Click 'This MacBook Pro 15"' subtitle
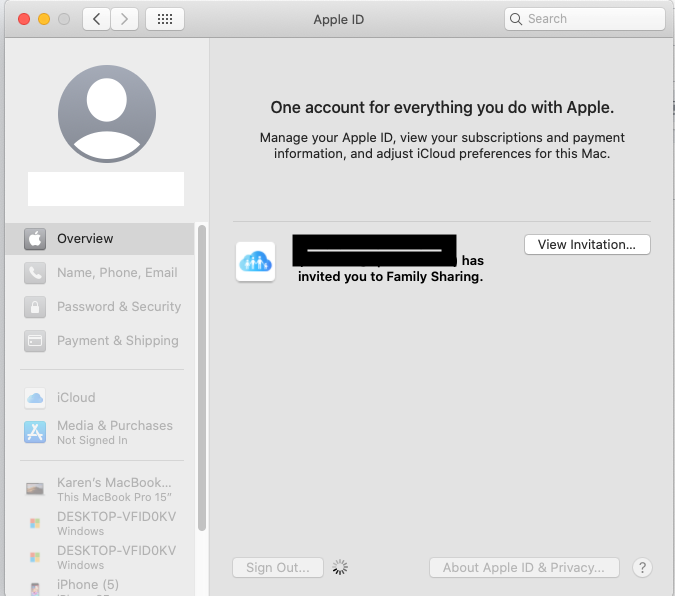The image size is (675, 596). tap(115, 497)
